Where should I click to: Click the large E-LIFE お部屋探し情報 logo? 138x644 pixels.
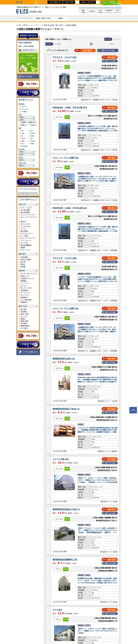(x=29, y=11)
